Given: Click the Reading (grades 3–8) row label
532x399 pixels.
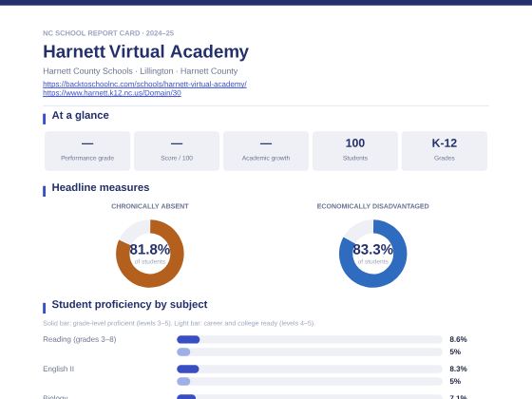Looking at the screenshot, I should click(80, 339).
